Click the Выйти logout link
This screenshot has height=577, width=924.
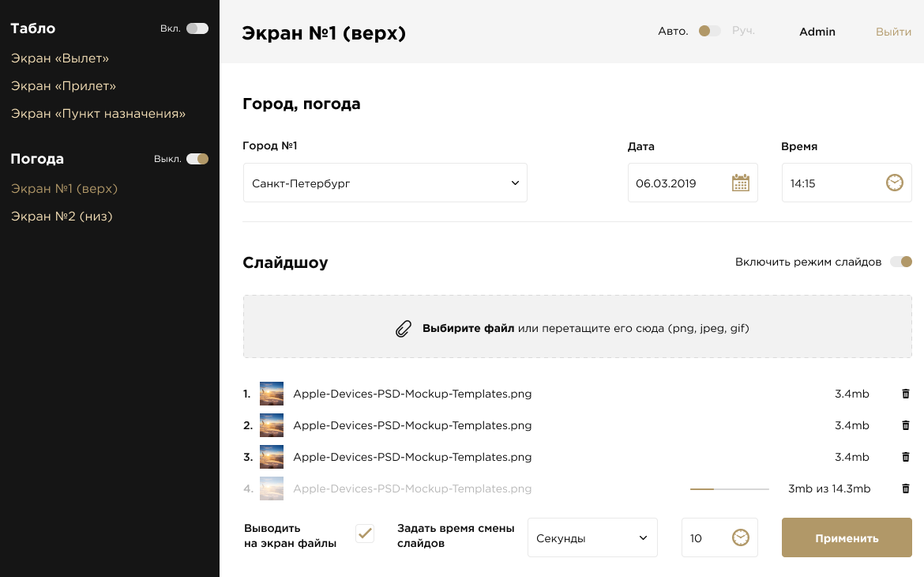893,32
